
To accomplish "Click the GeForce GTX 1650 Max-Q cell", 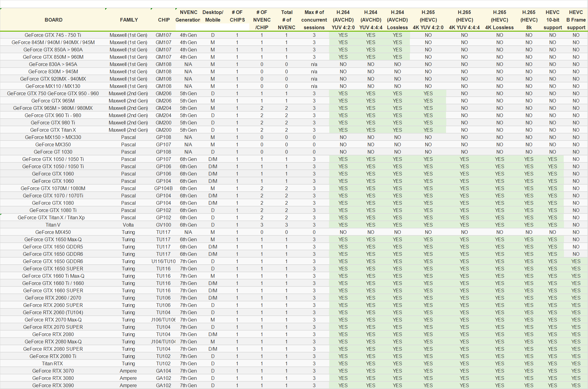I will (x=53, y=239).
